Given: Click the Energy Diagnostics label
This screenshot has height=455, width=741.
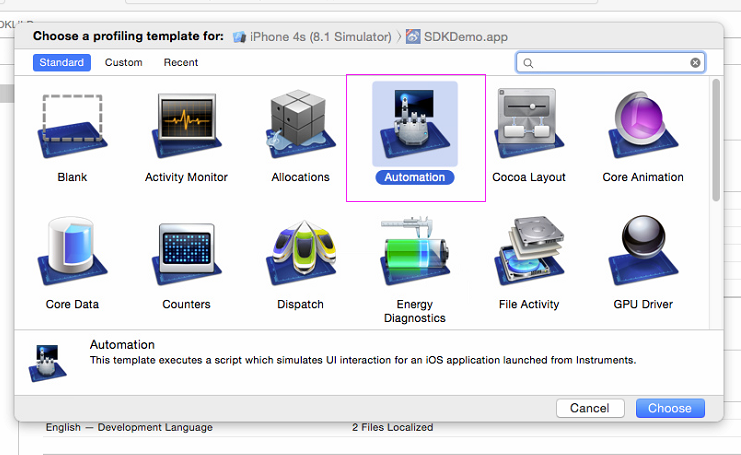Looking at the screenshot, I should tap(414, 311).
